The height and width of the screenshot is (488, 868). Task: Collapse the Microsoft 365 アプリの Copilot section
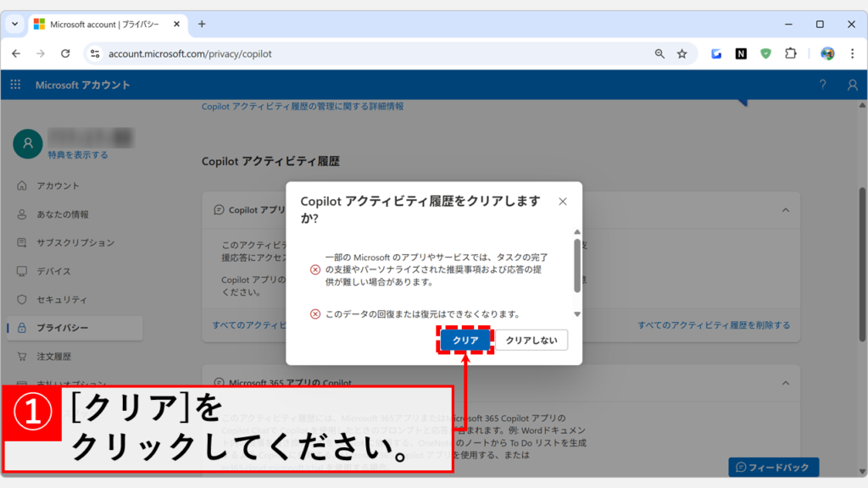[x=785, y=383]
